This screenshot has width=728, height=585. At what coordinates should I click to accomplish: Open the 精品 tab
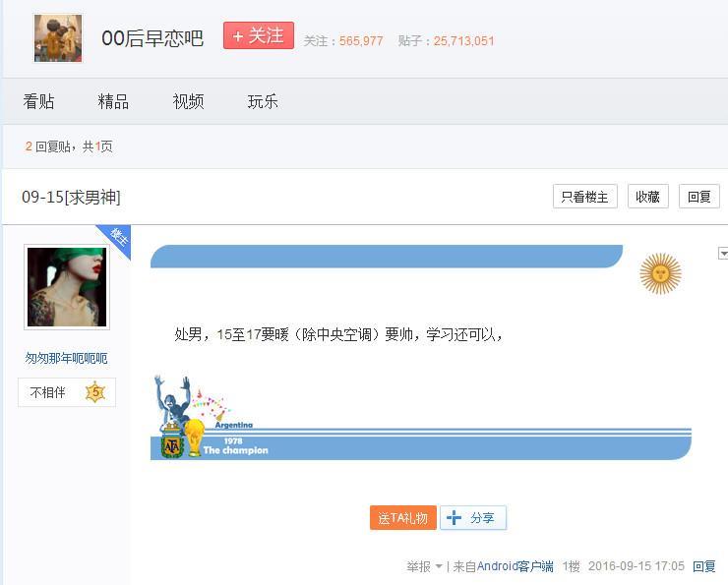point(113,101)
